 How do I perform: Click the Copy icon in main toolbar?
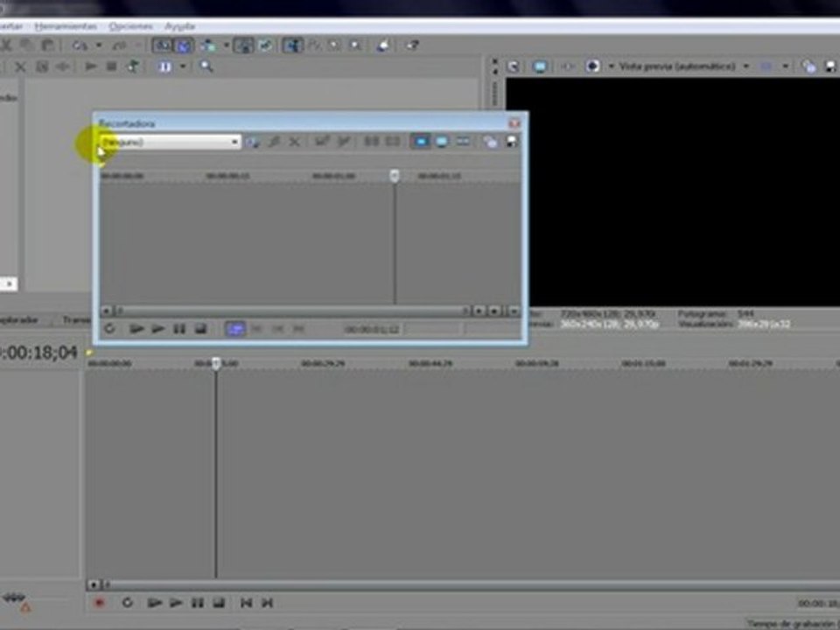point(27,45)
